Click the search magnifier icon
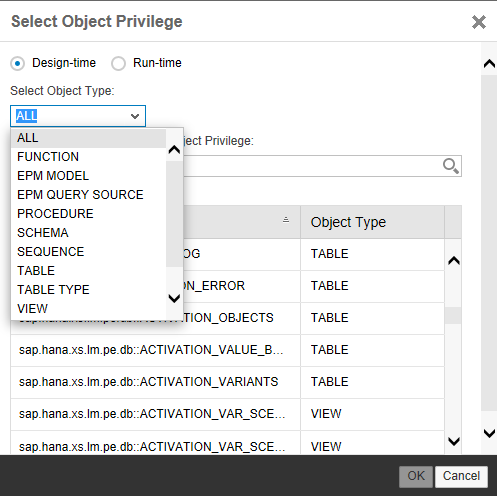 pyautogui.click(x=451, y=166)
